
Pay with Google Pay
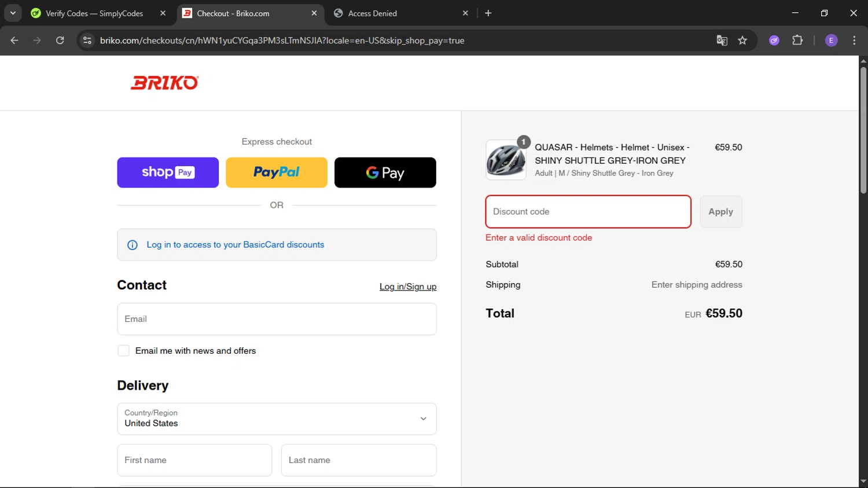(385, 173)
